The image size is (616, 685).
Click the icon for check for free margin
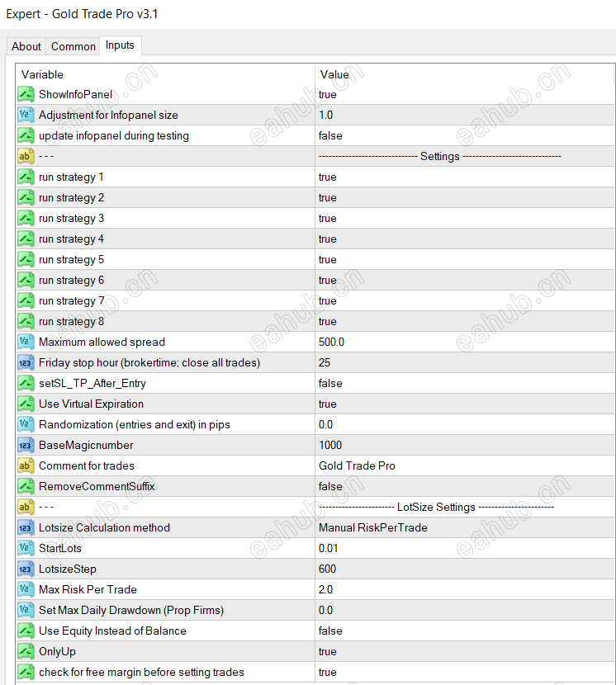click(26, 672)
